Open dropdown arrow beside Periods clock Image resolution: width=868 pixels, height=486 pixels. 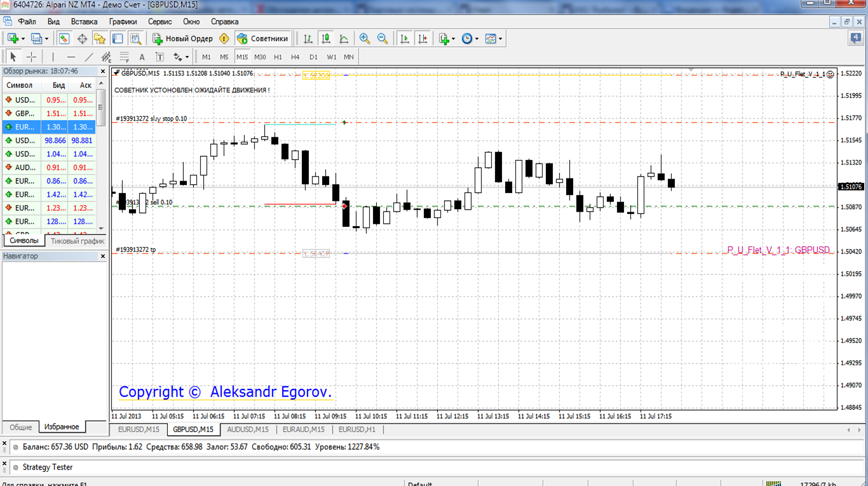pyautogui.click(x=477, y=39)
